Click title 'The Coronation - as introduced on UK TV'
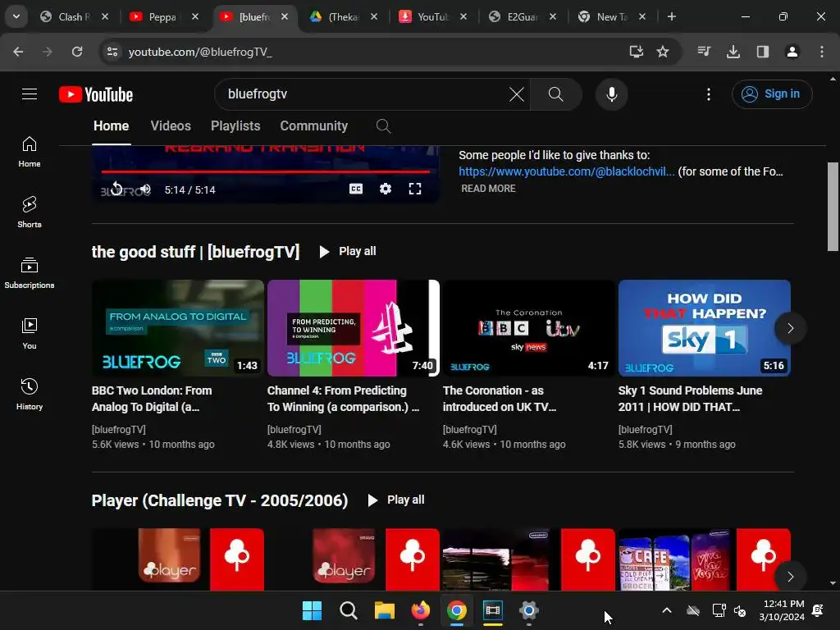 point(500,399)
